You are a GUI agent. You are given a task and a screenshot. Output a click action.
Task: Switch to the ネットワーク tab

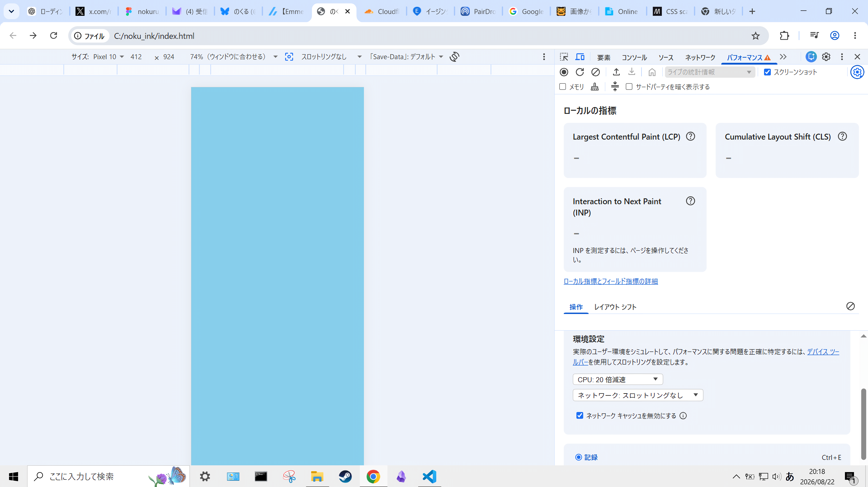click(700, 58)
